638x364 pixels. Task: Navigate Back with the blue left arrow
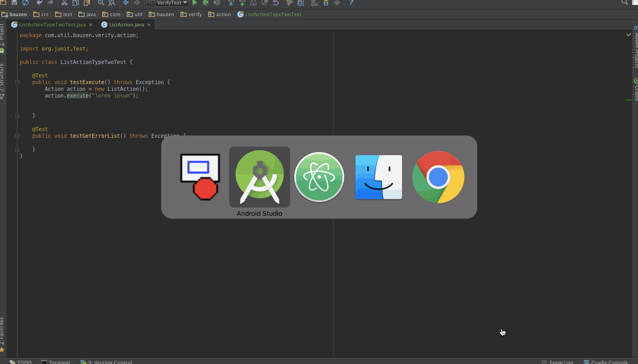coord(126,3)
